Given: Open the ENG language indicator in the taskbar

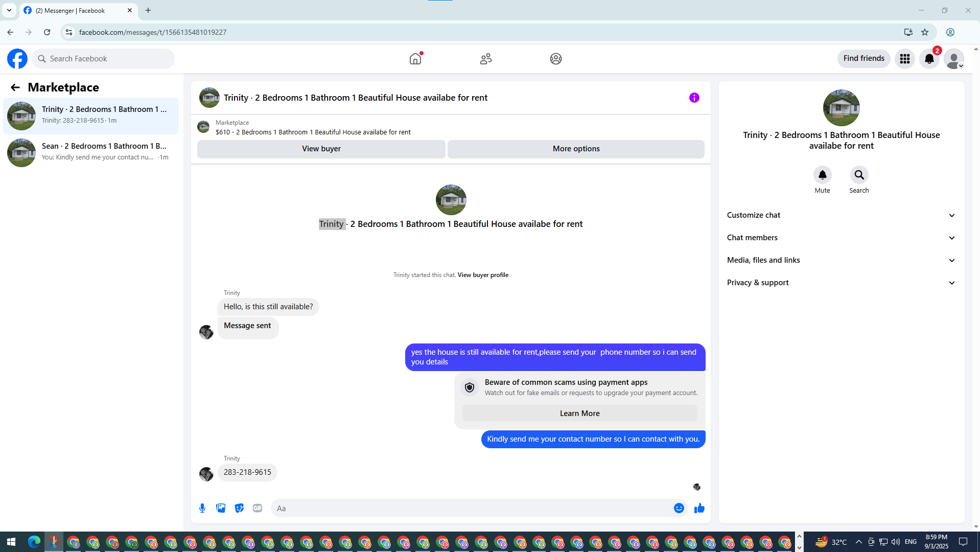Looking at the screenshot, I should (911, 542).
